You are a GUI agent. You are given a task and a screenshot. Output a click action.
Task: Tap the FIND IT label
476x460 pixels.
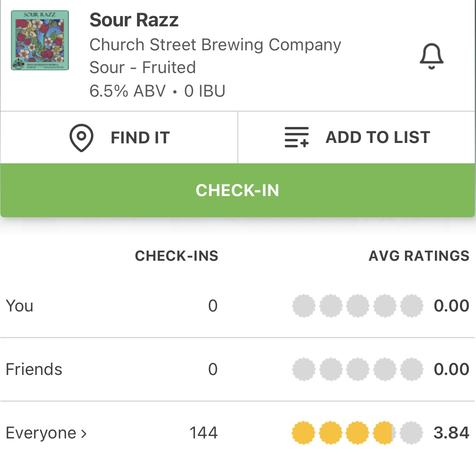coord(140,138)
